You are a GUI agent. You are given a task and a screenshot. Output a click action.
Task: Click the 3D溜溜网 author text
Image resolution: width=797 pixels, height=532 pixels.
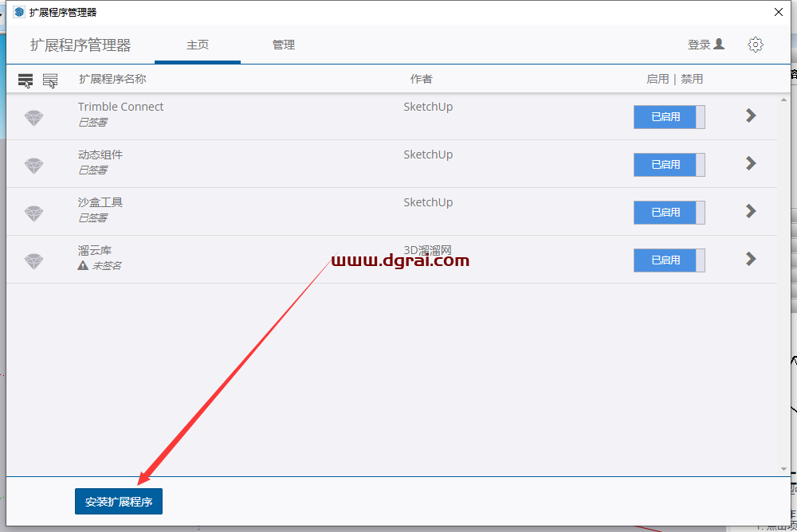tap(427, 251)
